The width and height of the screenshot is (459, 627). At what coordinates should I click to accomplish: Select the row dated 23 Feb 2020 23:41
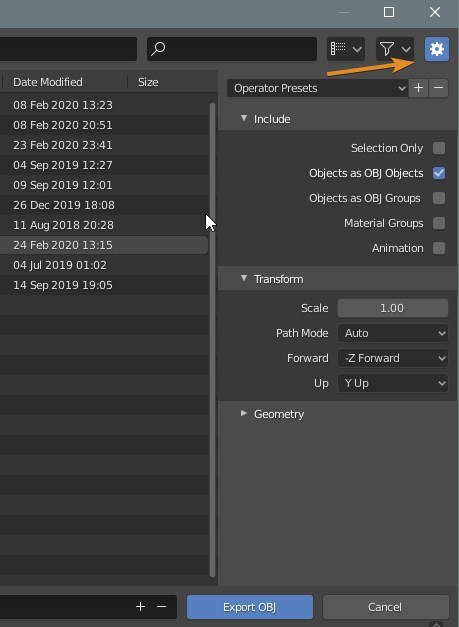click(104, 145)
